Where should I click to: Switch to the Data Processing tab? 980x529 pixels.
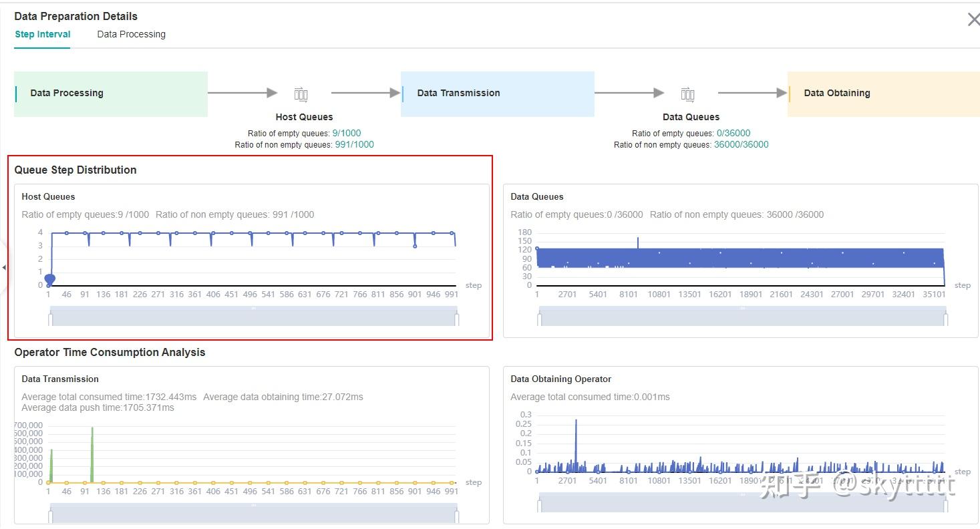click(x=131, y=34)
